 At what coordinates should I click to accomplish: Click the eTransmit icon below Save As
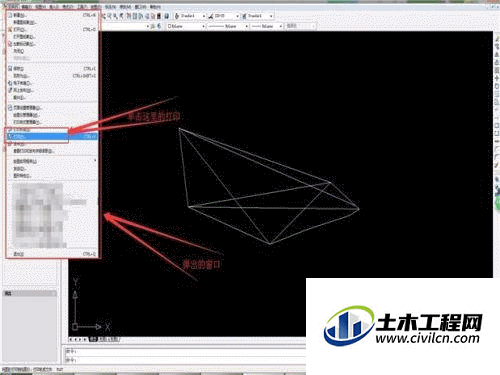coord(10,83)
